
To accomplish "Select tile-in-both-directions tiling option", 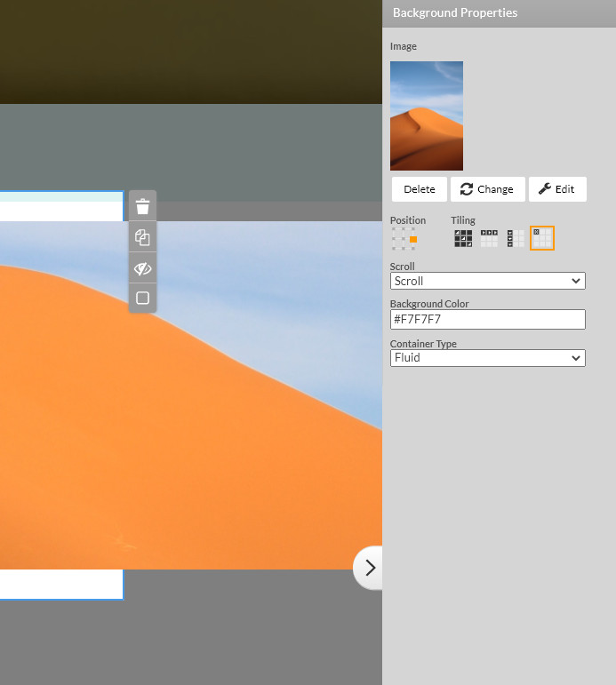I will [463, 238].
